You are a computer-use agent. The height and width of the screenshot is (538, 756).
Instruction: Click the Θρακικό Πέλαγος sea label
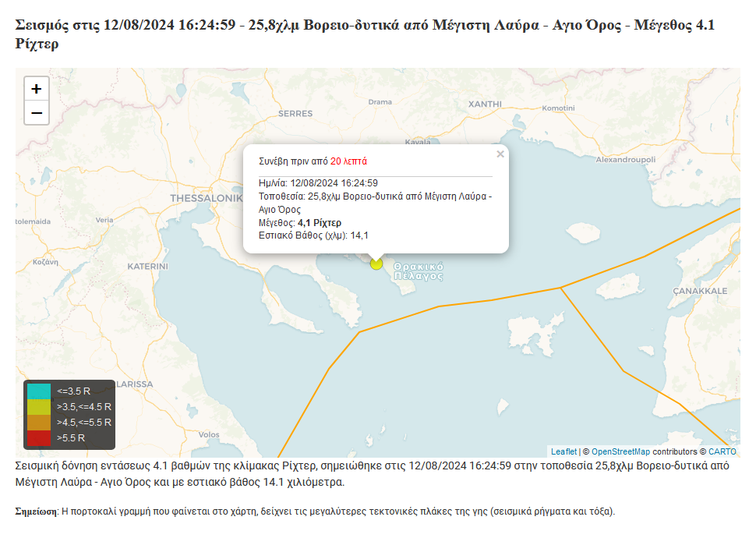[419, 269]
